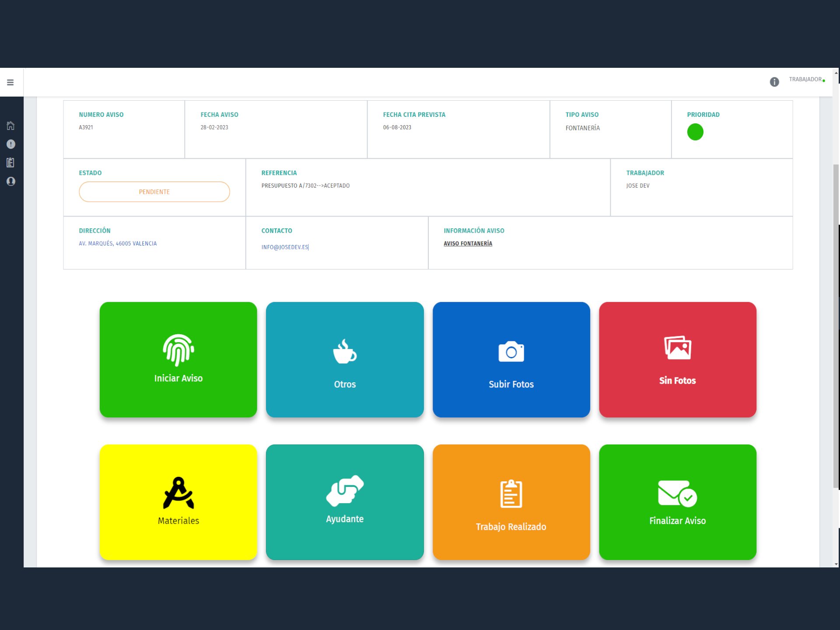Image resolution: width=840 pixels, height=630 pixels.
Task: Open the alerts exclamation sidebar icon
Action: [x=10, y=144]
